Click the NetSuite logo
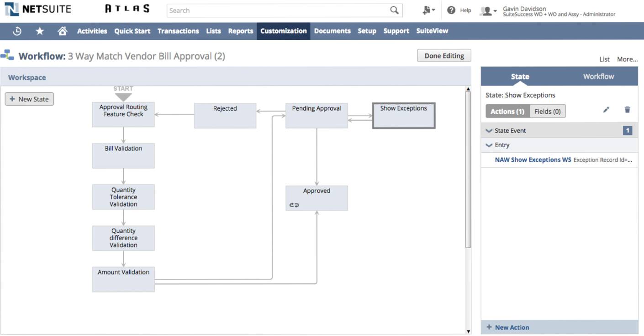This screenshot has width=644, height=336. tap(37, 9)
